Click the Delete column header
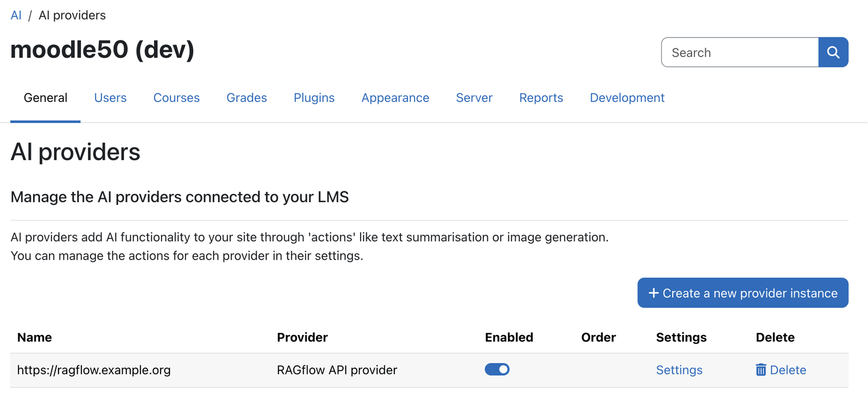The height and width of the screenshot is (406, 868). coord(775,337)
